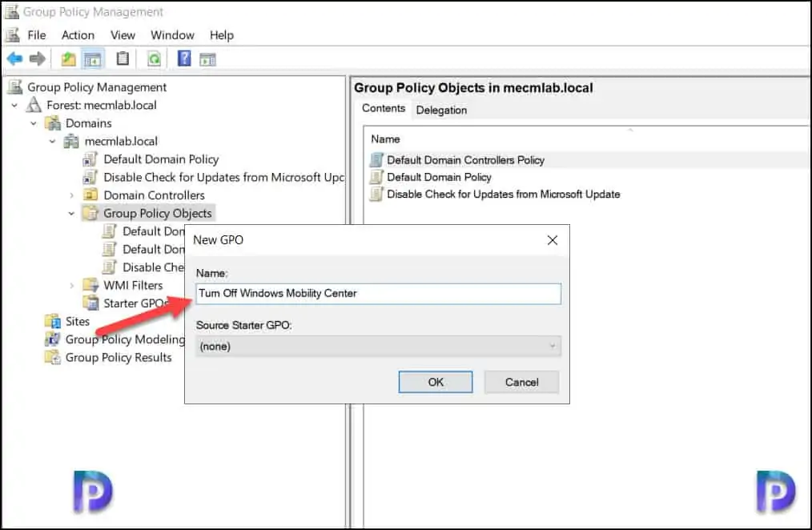Open the File menu

click(36, 35)
